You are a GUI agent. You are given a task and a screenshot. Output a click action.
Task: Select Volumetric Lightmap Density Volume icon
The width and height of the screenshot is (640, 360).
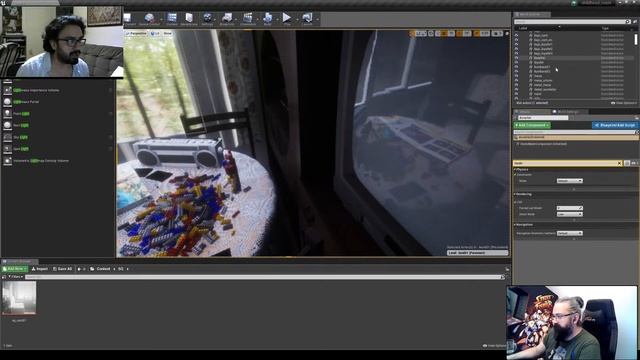pos(7,161)
